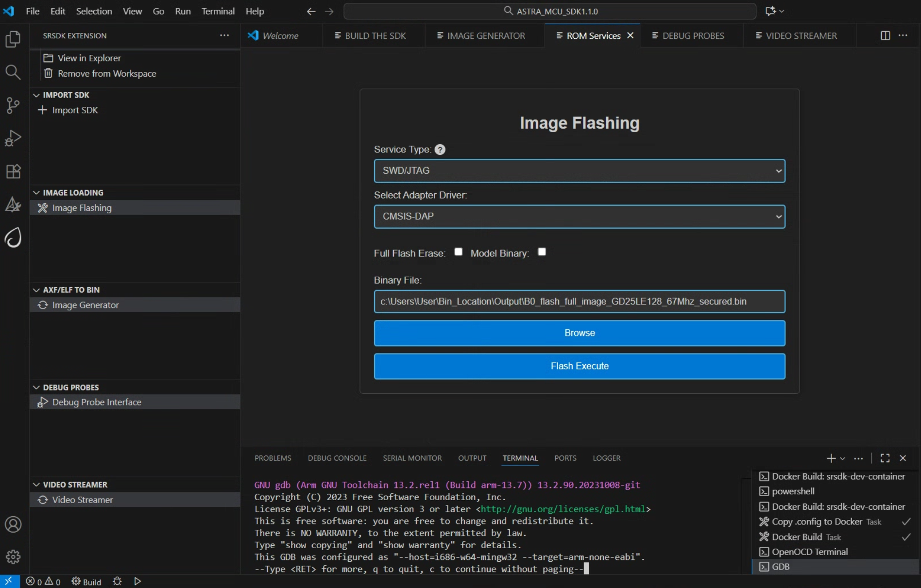Image resolution: width=921 pixels, height=588 pixels.
Task: Open the Source Control view
Action: (13, 105)
